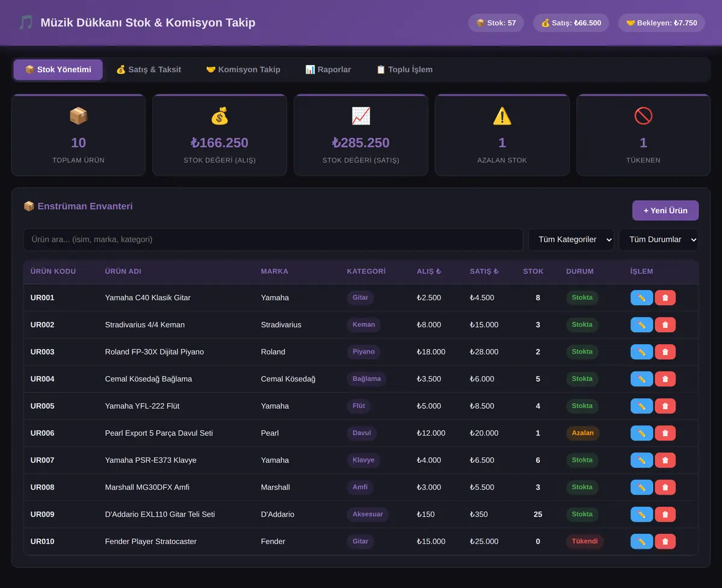The height and width of the screenshot is (588, 722).
Task: Trash the Yamaha YFL-222 Flüt row
Action: coord(665,406)
